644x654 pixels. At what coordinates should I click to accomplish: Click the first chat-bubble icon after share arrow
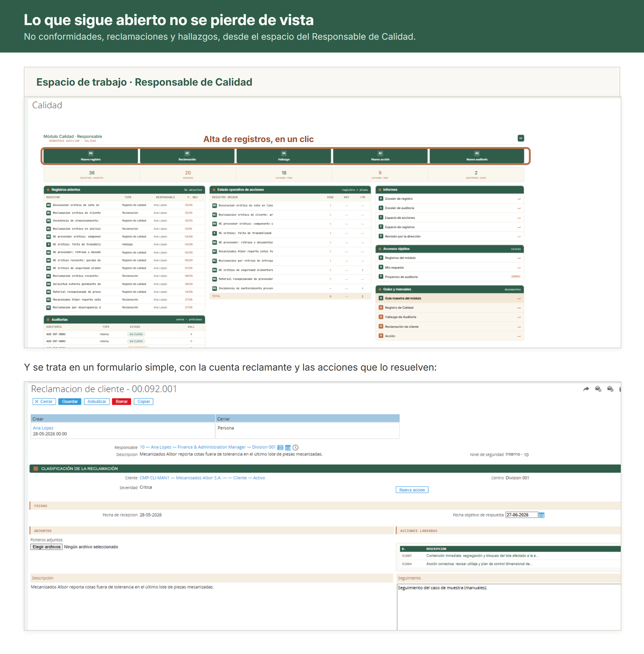[x=598, y=389]
